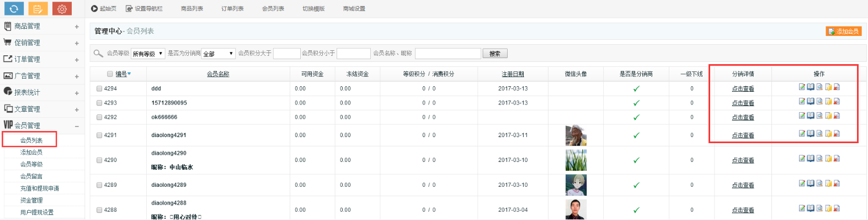Toggle the select-all checkbox in 编号 header
The height and width of the screenshot is (220, 868).
point(110,74)
